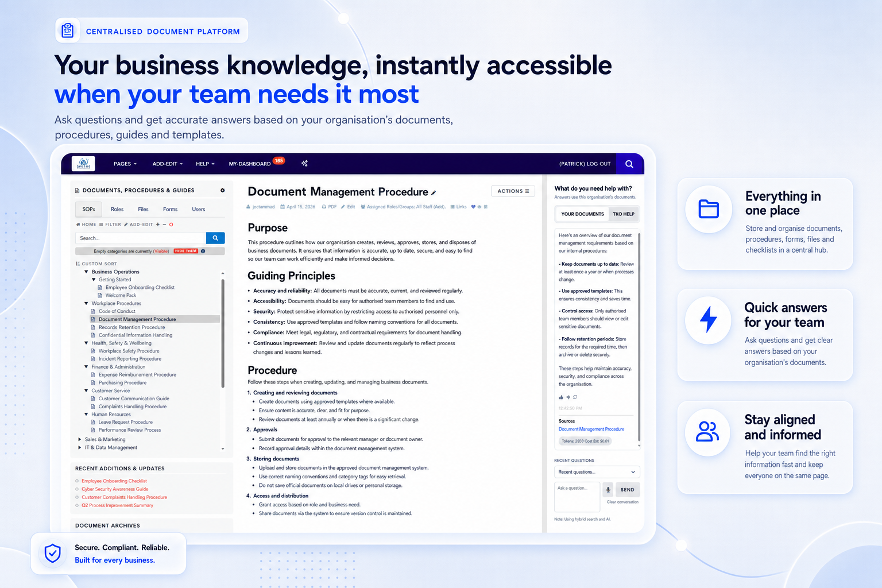Select the TKO Help tab
This screenshot has height=588, width=882.
624,214
